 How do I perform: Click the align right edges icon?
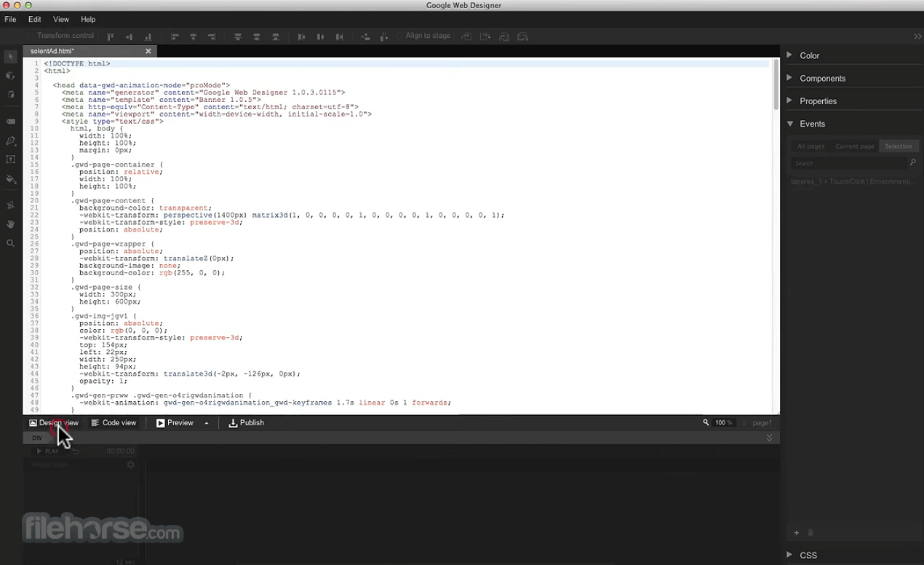[x=212, y=36]
